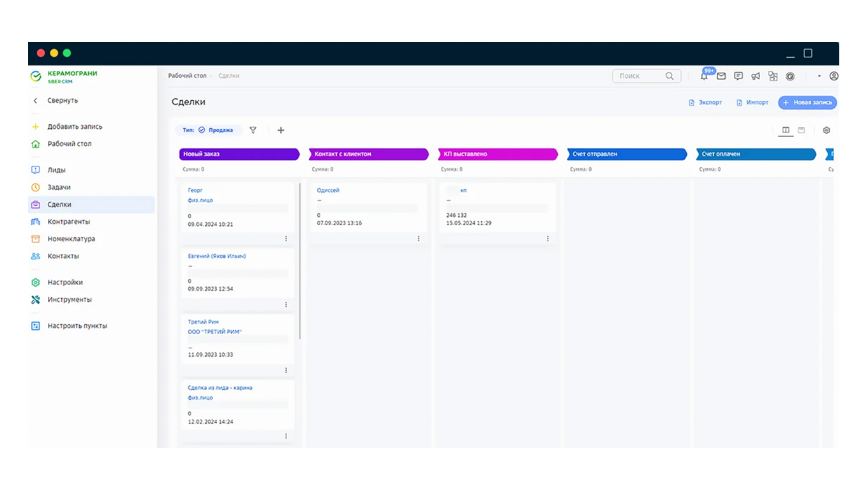Click the Новая запись button
This screenshot has width=868, height=490.
click(x=807, y=102)
